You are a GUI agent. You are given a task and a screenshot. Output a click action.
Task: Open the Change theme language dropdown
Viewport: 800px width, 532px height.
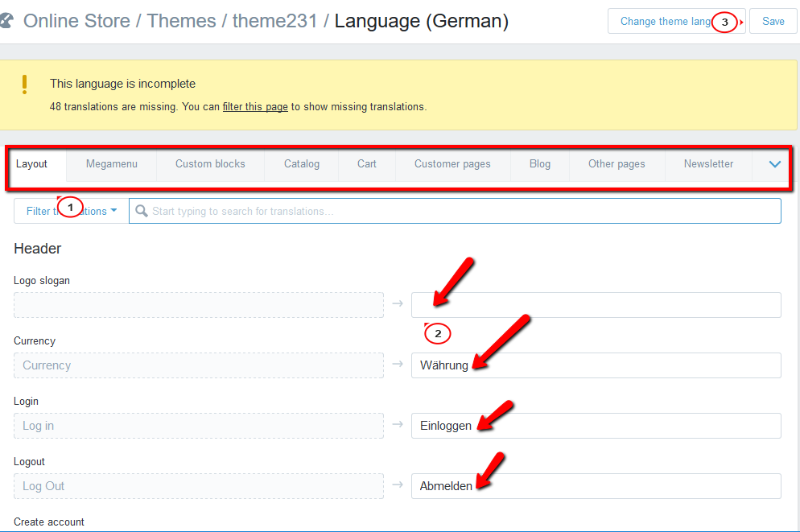pyautogui.click(x=677, y=22)
